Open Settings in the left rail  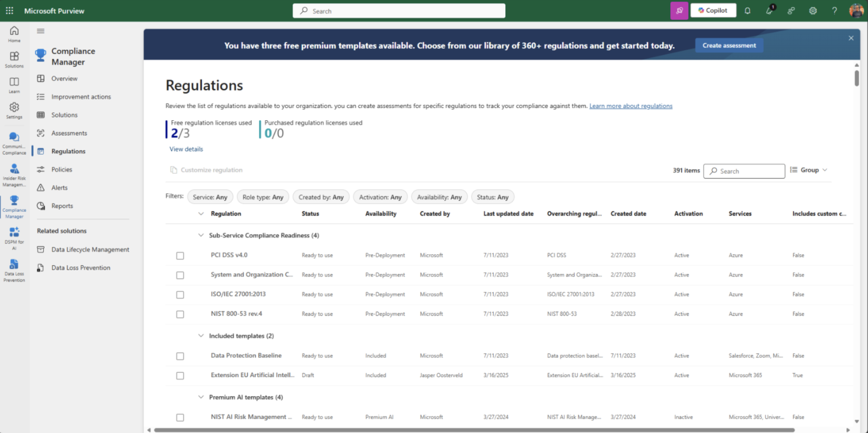pyautogui.click(x=14, y=110)
